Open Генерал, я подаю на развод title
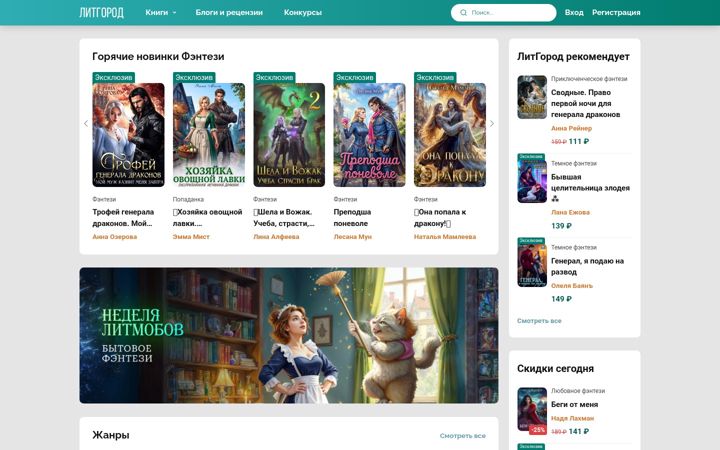This screenshot has width=720, height=450. pos(587,266)
